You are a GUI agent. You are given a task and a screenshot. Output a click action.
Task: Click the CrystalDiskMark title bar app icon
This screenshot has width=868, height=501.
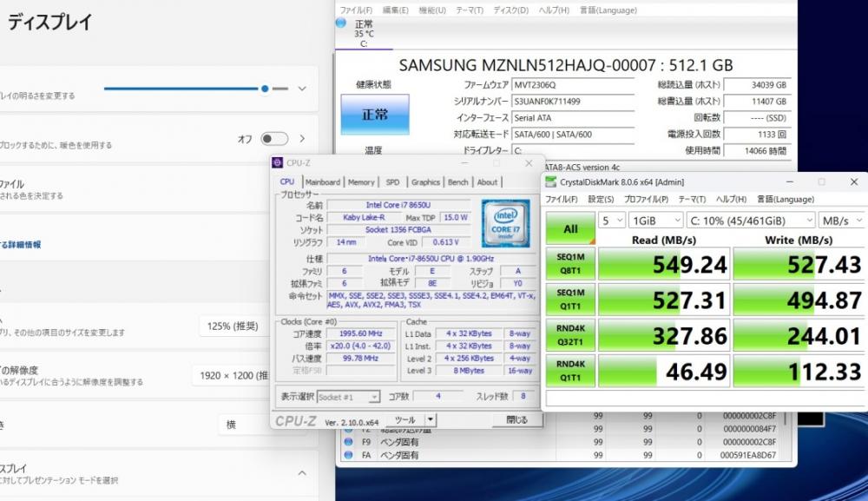click(x=551, y=182)
